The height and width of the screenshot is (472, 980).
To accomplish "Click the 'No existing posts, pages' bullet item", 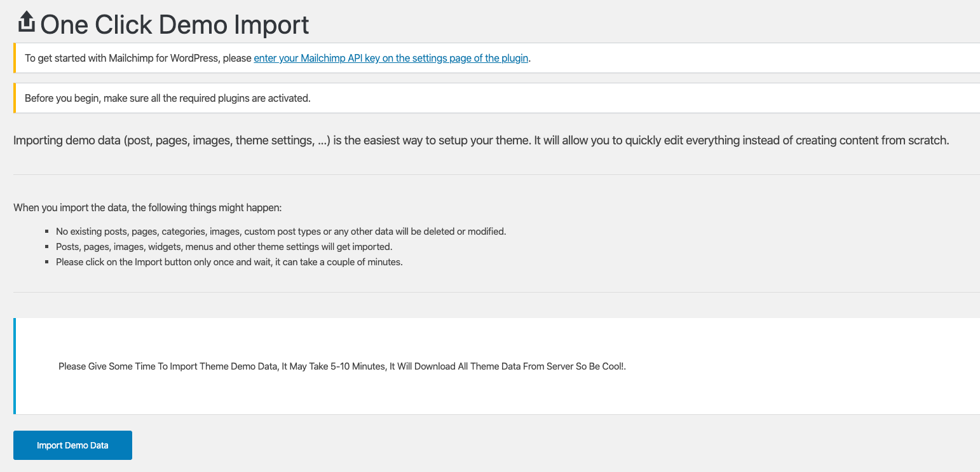I will pos(281,232).
